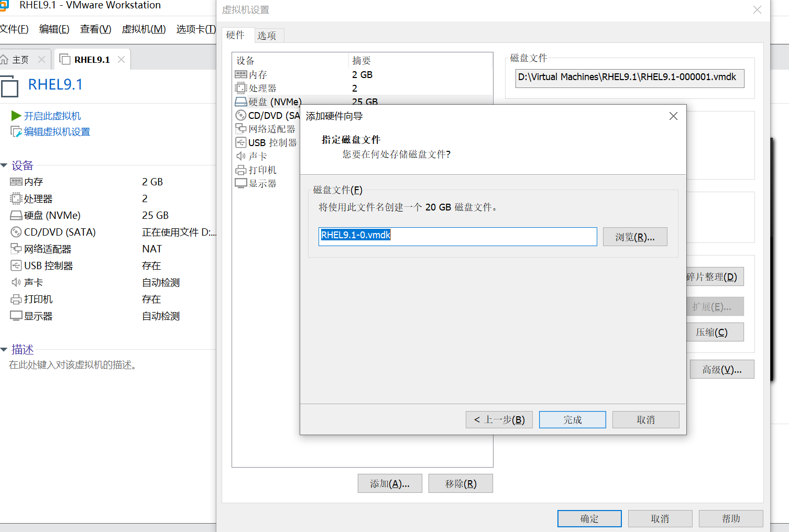Click the network adapter icon in settings list

coord(241,129)
